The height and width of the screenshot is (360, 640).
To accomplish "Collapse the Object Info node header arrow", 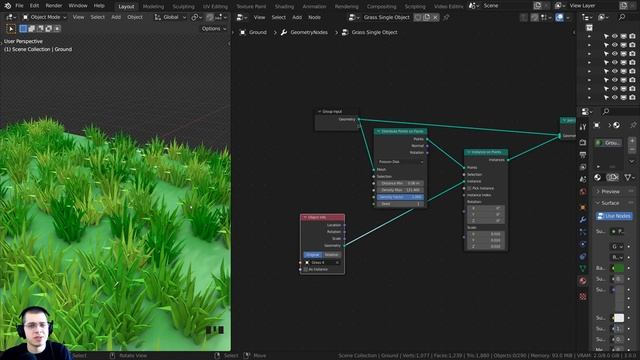I will point(305,218).
